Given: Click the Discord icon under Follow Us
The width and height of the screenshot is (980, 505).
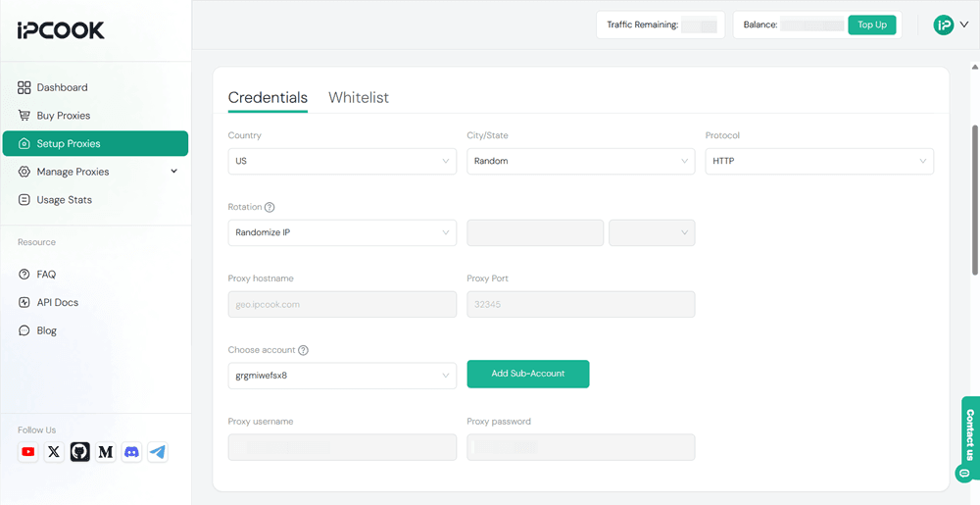Looking at the screenshot, I should [131, 452].
